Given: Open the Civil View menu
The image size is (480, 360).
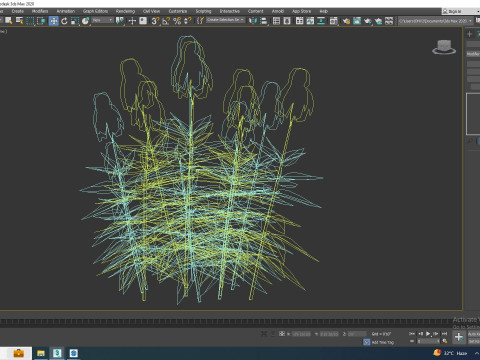Looking at the screenshot, I should (x=151, y=11).
